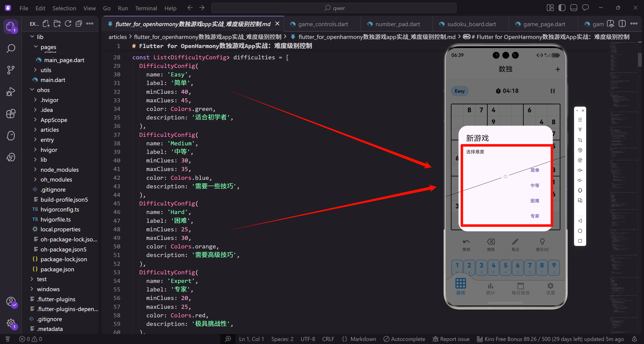Open the Kiro ghost icon panel
Screen dimensions: 644x344
point(11,136)
